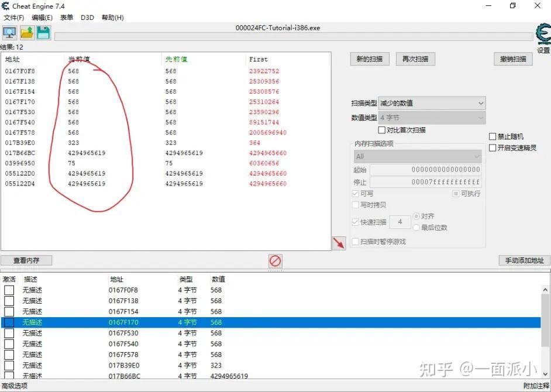Activate checkbox for address 0167F530 in address list
551x392 pixels.
9,333
